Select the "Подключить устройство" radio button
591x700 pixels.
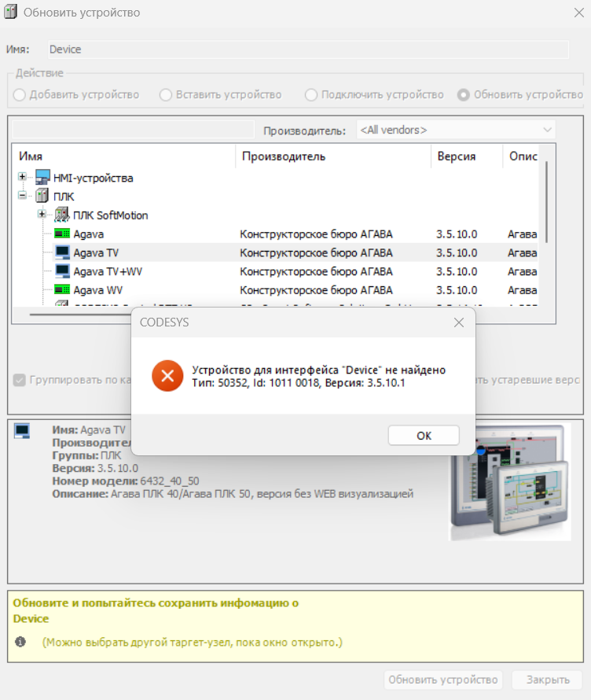(311, 94)
